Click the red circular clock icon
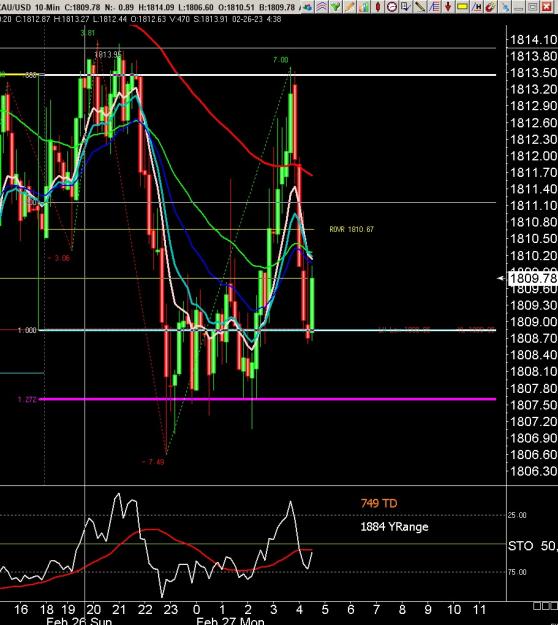 [x=392, y=7]
